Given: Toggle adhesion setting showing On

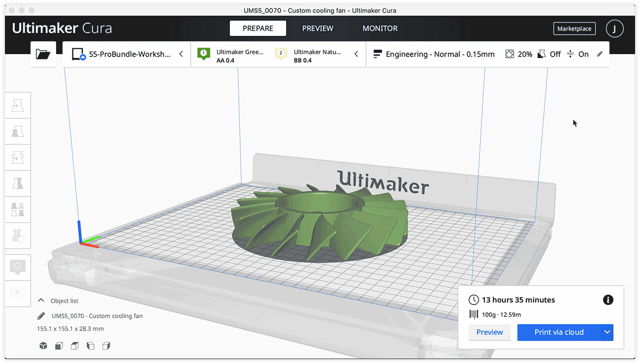Looking at the screenshot, I should pyautogui.click(x=577, y=54).
